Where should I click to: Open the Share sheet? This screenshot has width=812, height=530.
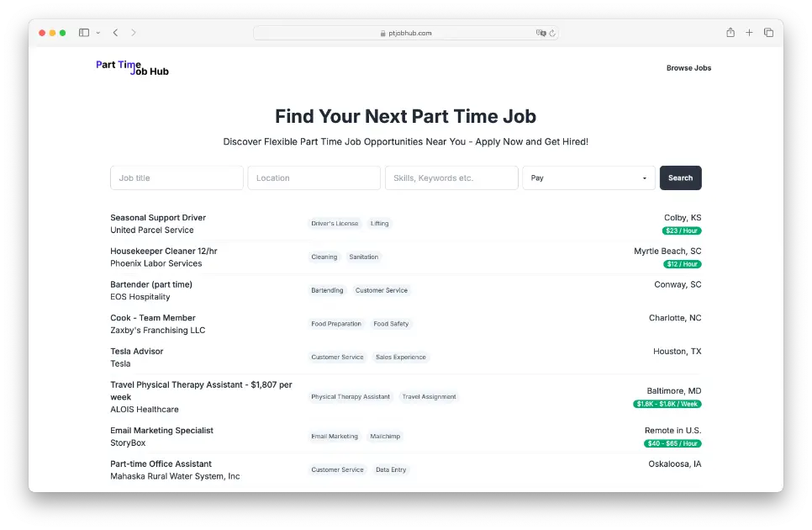coord(730,32)
